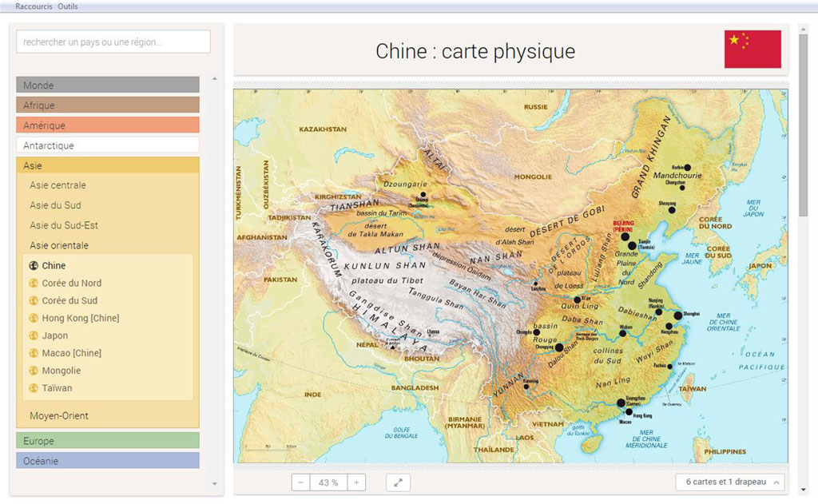Zoom out with the minus button
Viewport: 818px width, 504px height.
(x=300, y=482)
